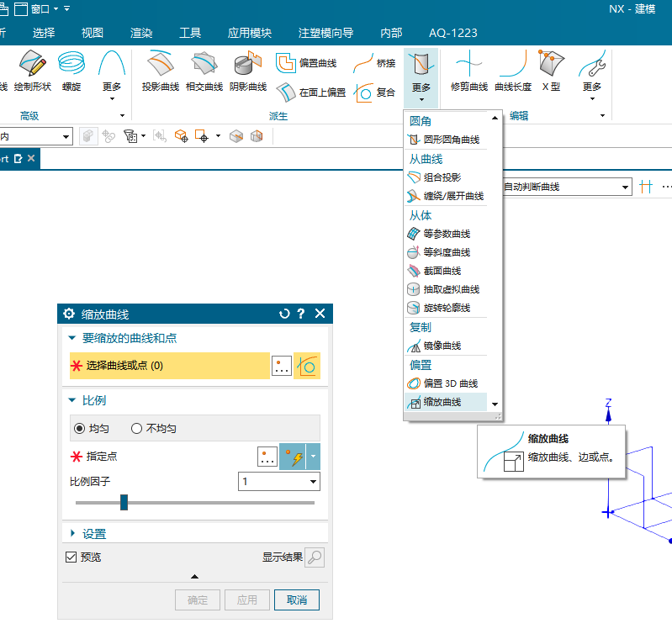Click the 修剪曲线 trim curve tool
Screen dimensions: 672x634
click(468, 71)
